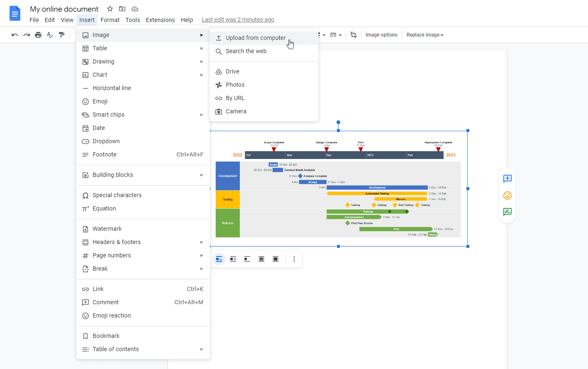Open more image layout options via three dots
This screenshot has width=588, height=369.
(294, 259)
